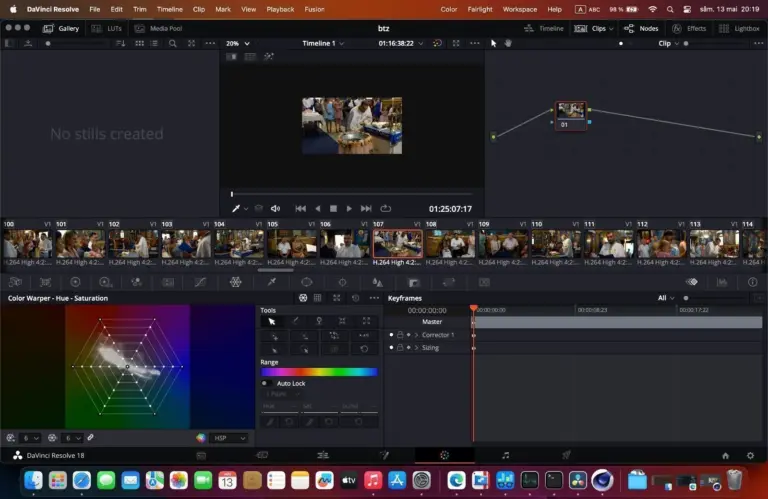
Task: Open Color Warper options three-dot menu
Action: (374, 298)
